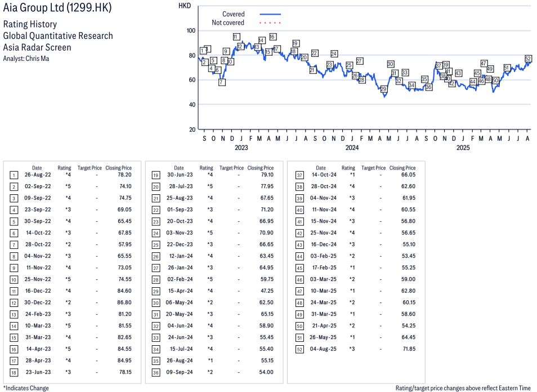This screenshot has height=392, width=537.
Task: Click Global Quantitative Research text
Action: click(x=58, y=36)
